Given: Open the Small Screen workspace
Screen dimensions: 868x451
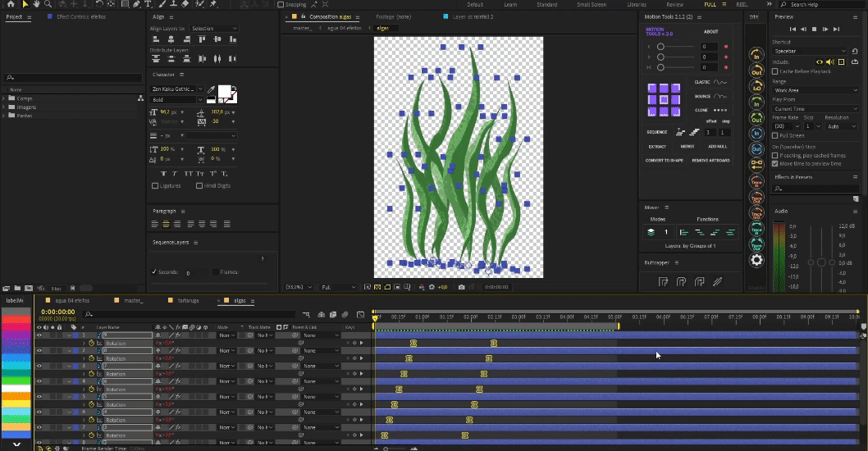Looking at the screenshot, I should point(592,4).
